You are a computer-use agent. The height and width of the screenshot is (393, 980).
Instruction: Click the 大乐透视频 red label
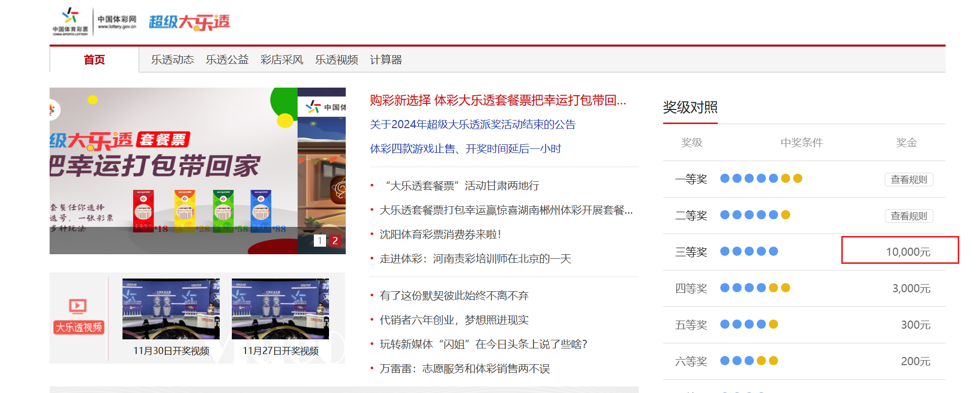click(x=78, y=328)
